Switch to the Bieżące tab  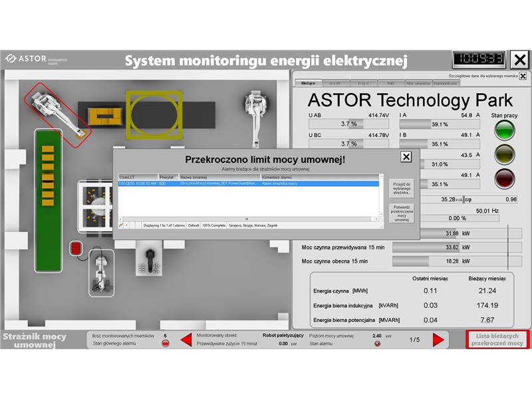coord(308,83)
